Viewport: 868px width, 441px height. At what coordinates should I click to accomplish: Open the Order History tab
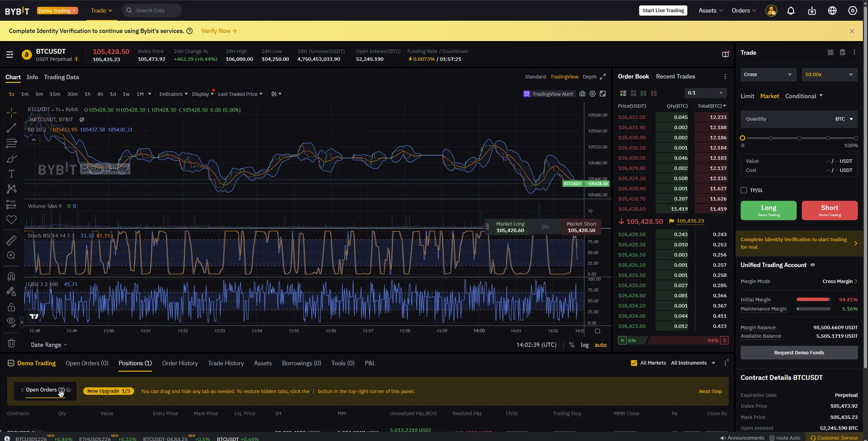click(180, 363)
